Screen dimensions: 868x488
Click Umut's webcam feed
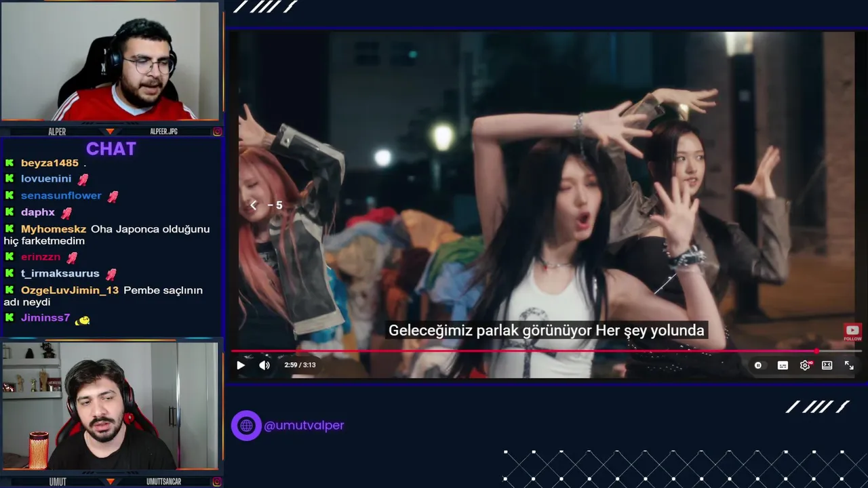(110, 406)
